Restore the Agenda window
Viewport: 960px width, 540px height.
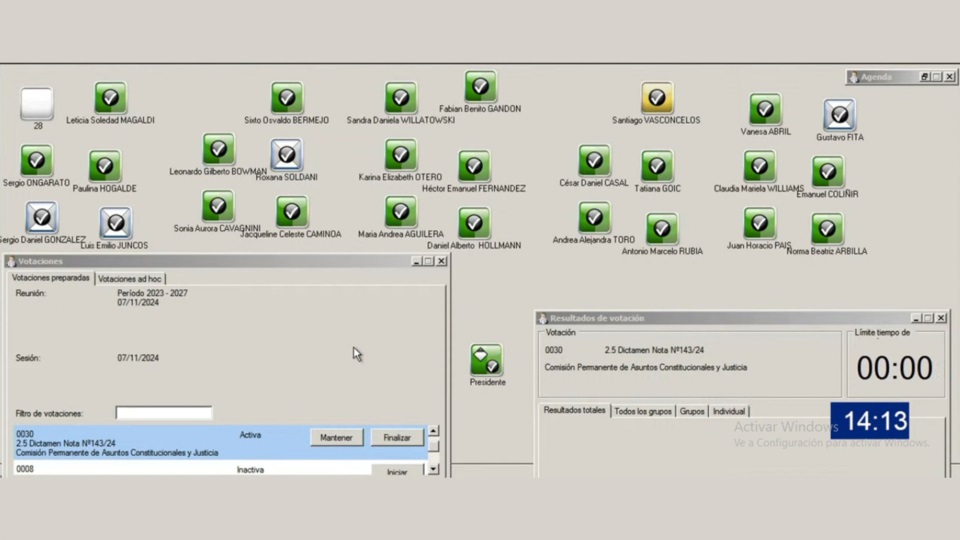[x=924, y=77]
